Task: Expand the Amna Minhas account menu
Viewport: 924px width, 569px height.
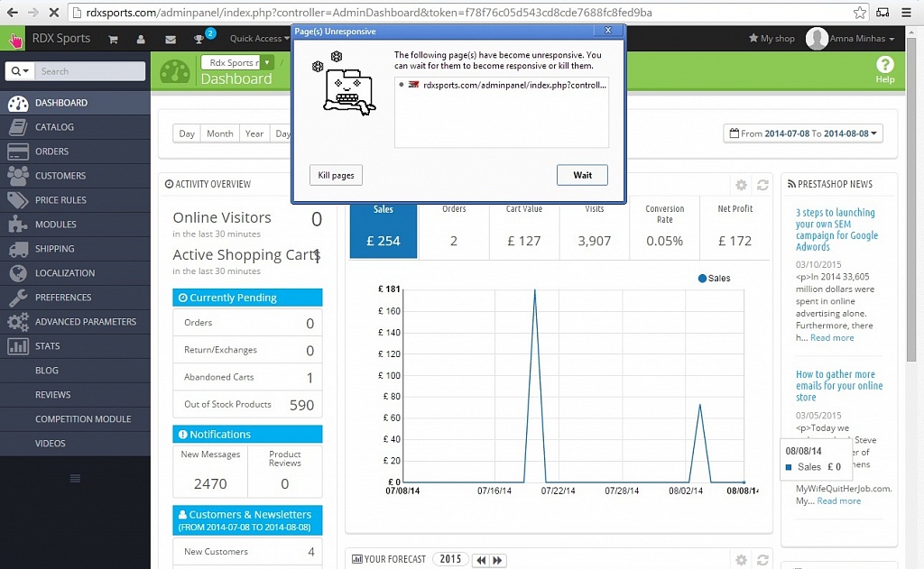Action: [862, 38]
